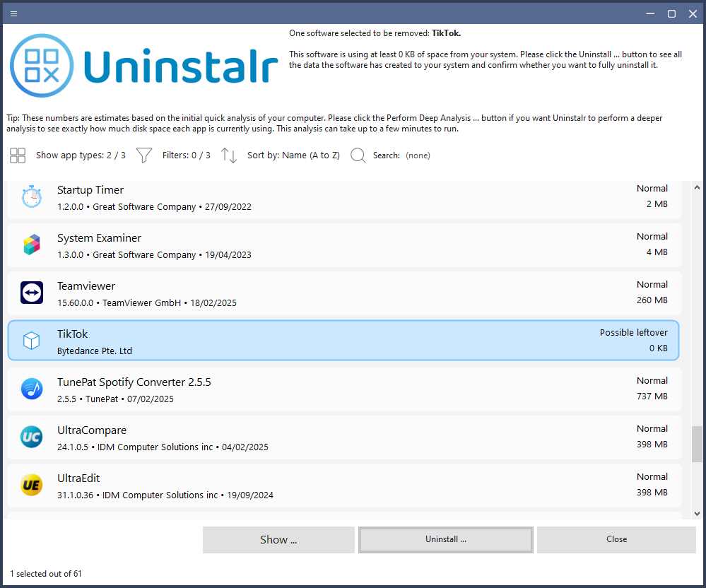Open Filters: 0 / 3 options
Image resolution: width=706 pixels, height=588 pixels.
pos(186,155)
